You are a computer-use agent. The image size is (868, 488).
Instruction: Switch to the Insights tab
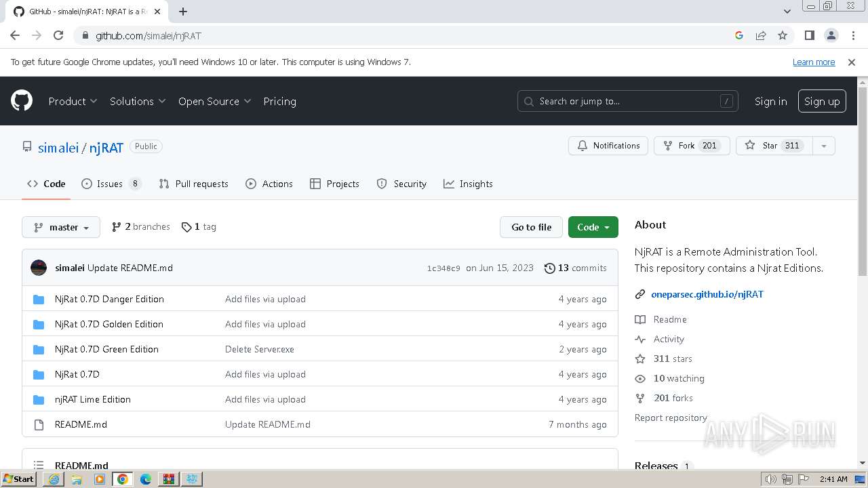coord(468,184)
